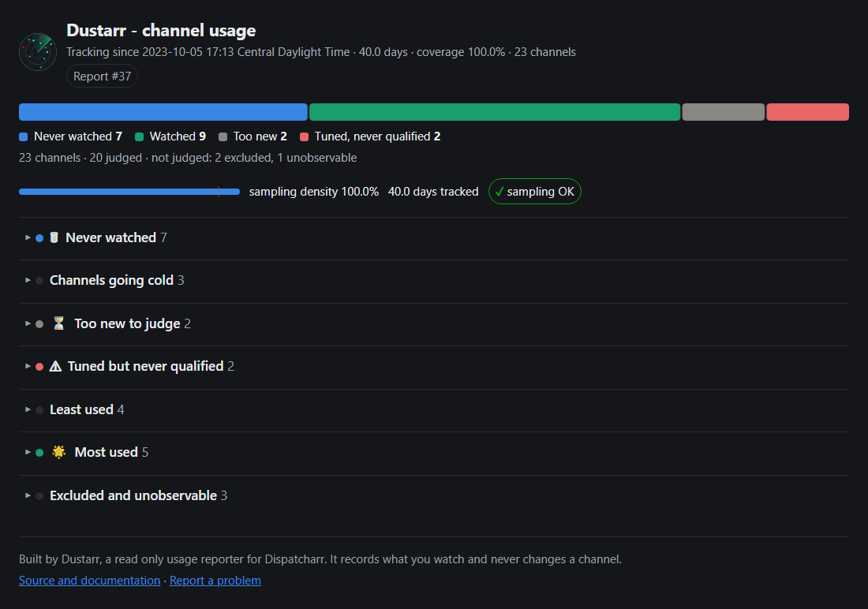Click the green checkmark in sampling OK badge
This screenshot has height=609, width=868.
pos(499,192)
